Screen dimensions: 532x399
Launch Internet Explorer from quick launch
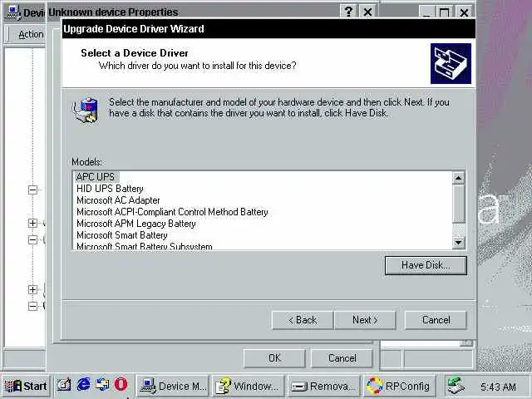tap(83, 385)
